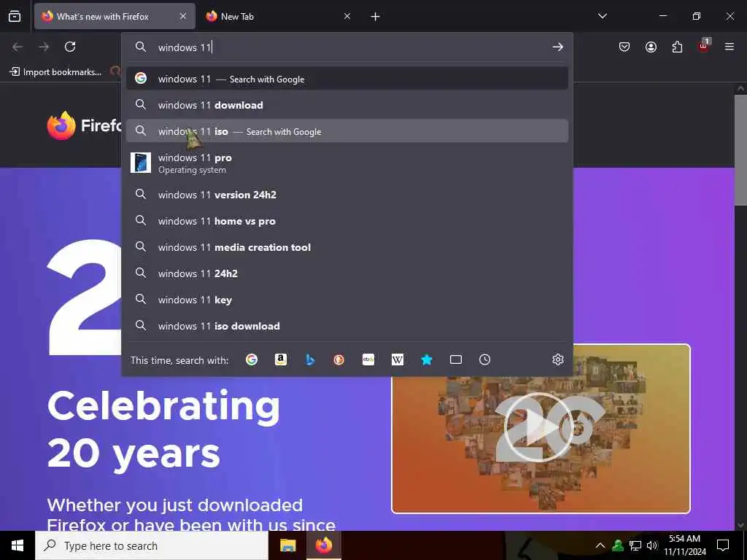This screenshot has height=560, width=747.
Task: Select windows 11 home vs pro suggestion
Action: coord(347,221)
